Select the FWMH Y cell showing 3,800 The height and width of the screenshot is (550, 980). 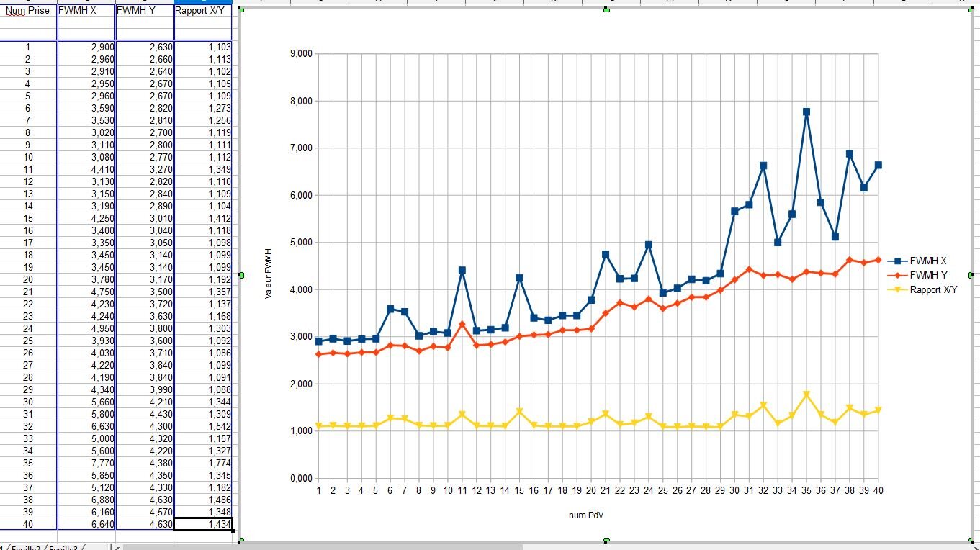(145, 328)
